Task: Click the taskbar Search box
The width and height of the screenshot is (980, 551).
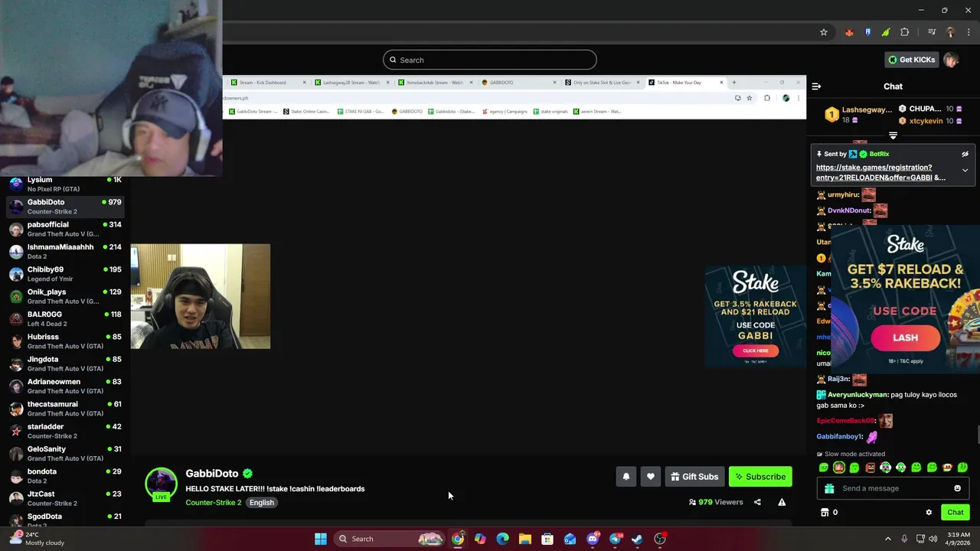Action: tap(390, 539)
